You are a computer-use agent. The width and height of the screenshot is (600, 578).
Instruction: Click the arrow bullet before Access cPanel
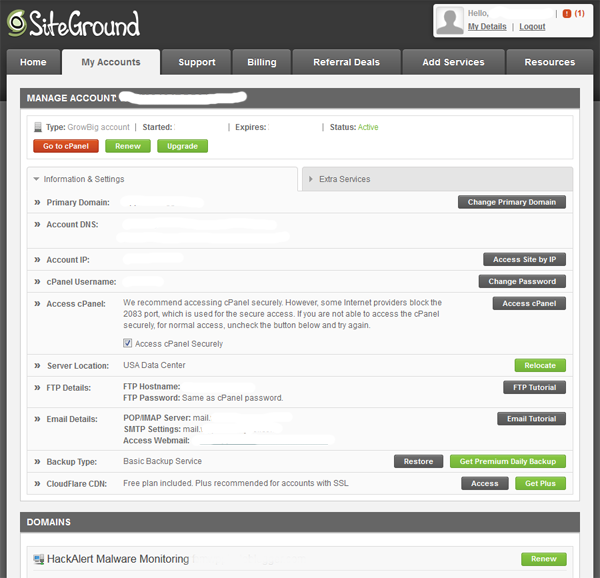(37, 304)
